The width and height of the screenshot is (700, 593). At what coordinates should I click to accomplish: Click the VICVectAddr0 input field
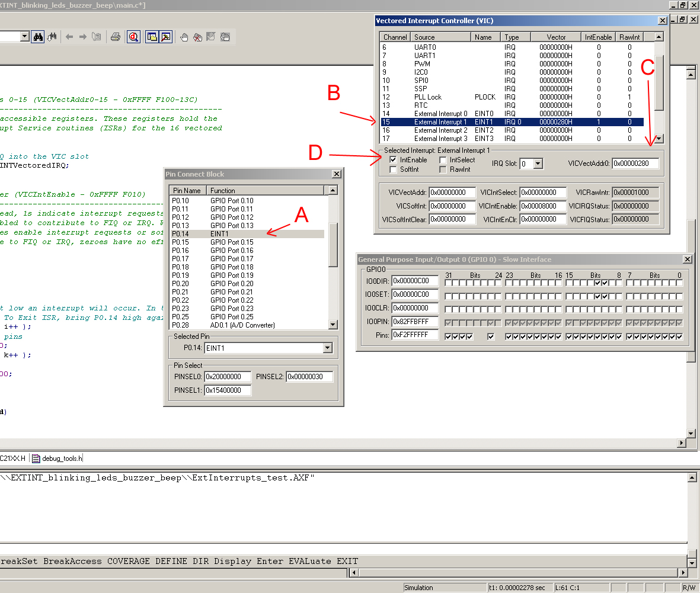click(x=635, y=164)
